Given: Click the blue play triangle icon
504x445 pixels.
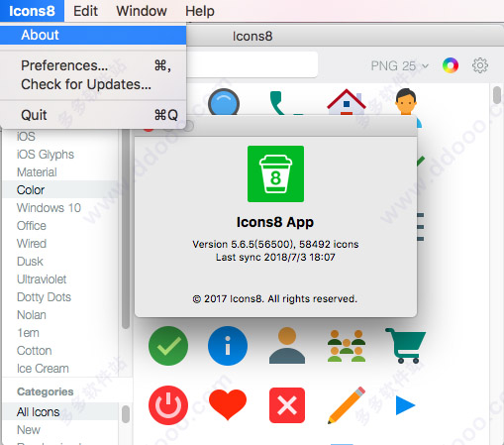Looking at the screenshot, I should coord(405,405).
